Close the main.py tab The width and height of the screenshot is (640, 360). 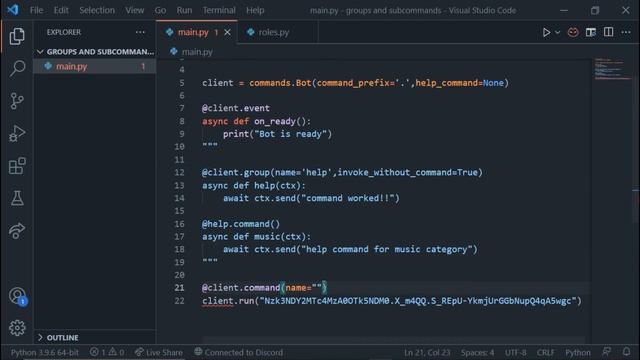227,32
